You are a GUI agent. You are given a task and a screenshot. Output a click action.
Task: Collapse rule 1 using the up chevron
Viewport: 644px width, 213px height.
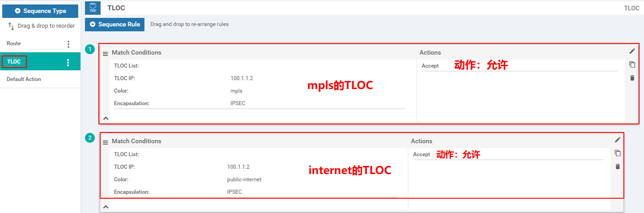coord(106,118)
